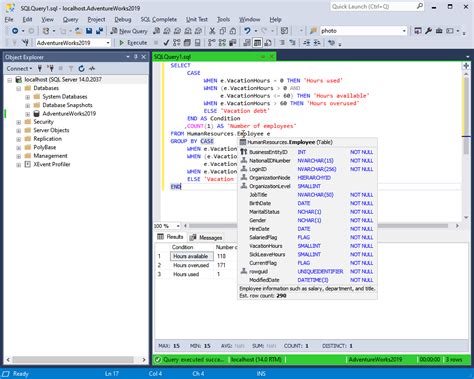Expand the Security folder node

[x=19, y=122]
